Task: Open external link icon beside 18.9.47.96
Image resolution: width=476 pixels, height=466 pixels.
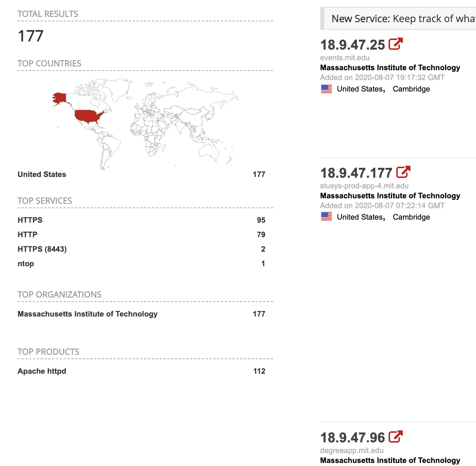Action: [396, 437]
